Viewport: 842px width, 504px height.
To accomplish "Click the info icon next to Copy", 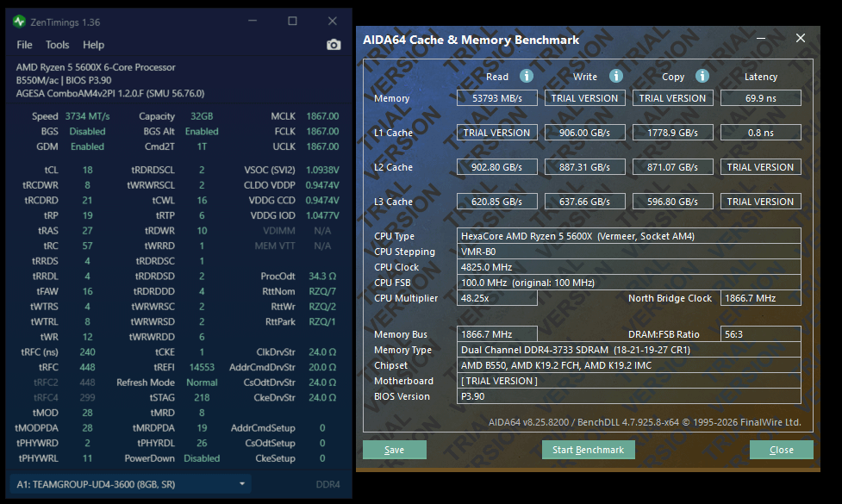I will [702, 76].
